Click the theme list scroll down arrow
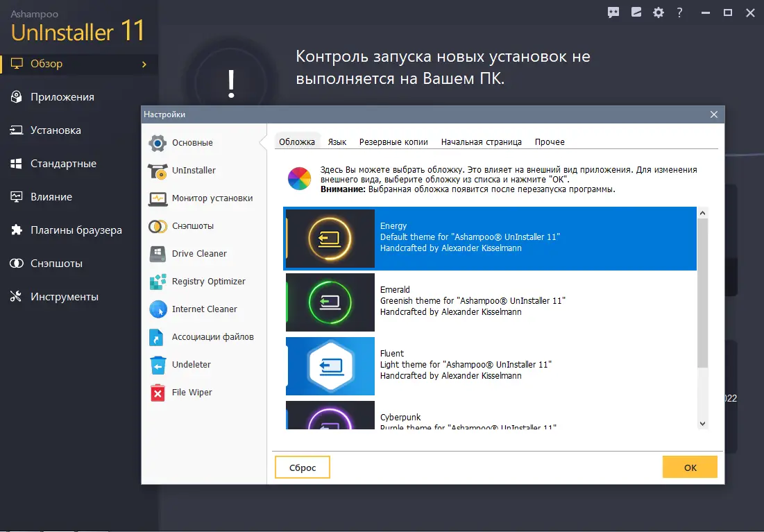The width and height of the screenshot is (764, 532). point(703,424)
